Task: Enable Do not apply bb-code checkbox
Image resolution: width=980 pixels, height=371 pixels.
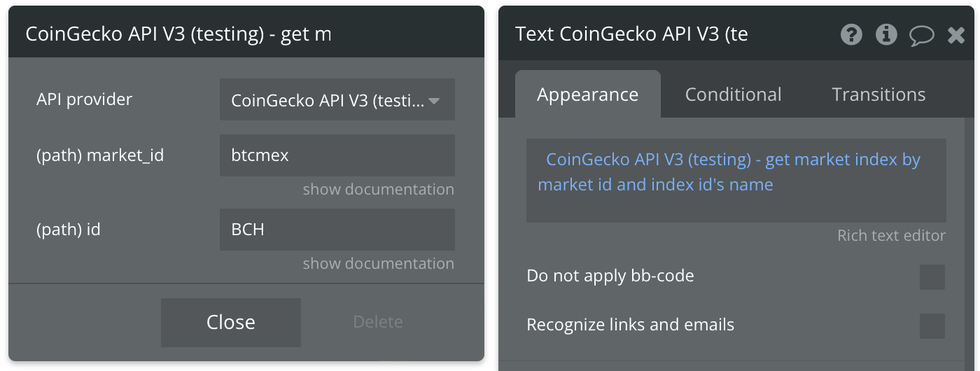Action: coord(932,277)
